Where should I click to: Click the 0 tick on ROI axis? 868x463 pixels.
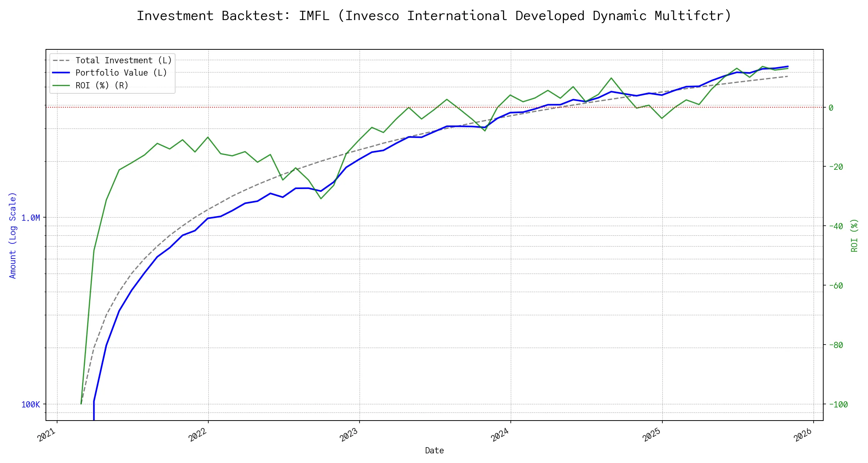pos(831,108)
